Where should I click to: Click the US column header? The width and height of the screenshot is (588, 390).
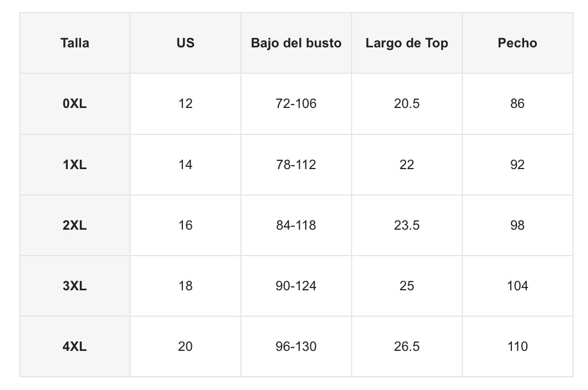(x=186, y=43)
